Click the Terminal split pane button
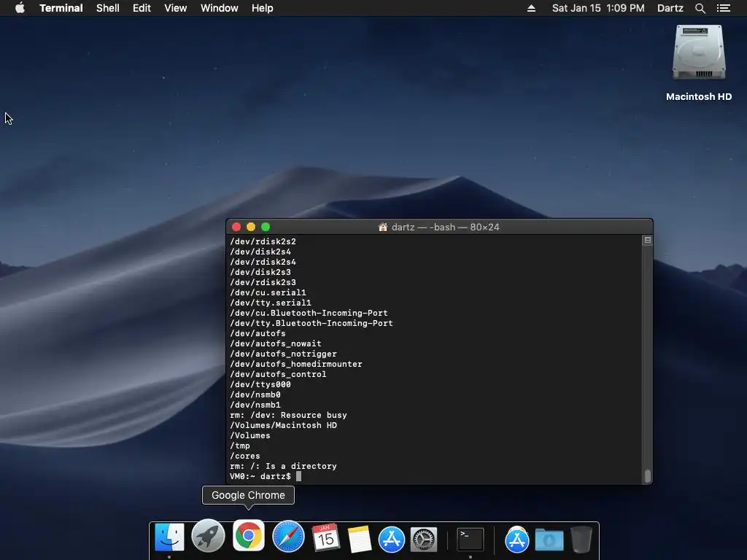 648,241
